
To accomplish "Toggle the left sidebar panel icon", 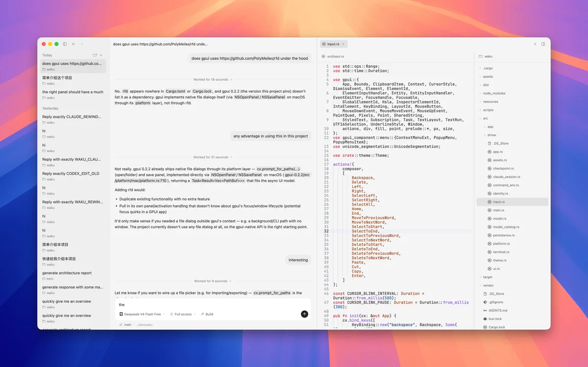I will (65, 44).
